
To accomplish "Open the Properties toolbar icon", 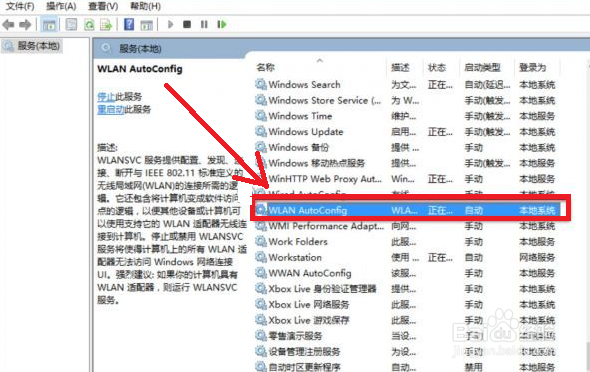I will point(71,25).
